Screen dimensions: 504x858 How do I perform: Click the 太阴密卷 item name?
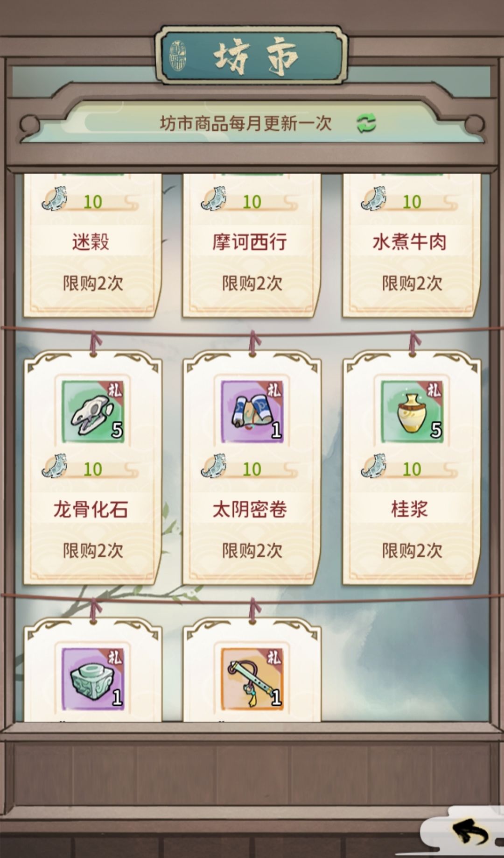250,510
